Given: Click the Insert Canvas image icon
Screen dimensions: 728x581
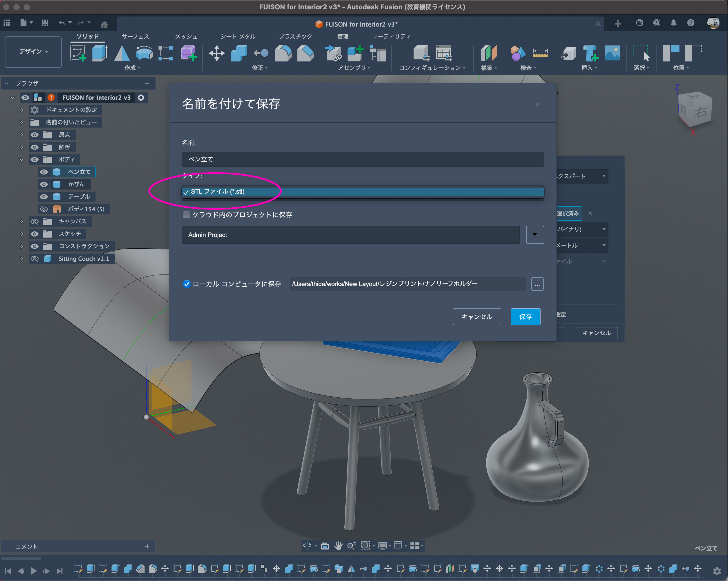Looking at the screenshot, I should (x=612, y=53).
